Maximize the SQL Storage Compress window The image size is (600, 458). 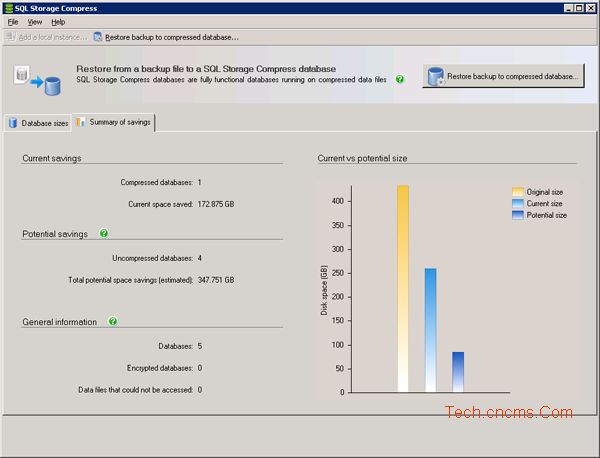pyautogui.click(x=578, y=8)
